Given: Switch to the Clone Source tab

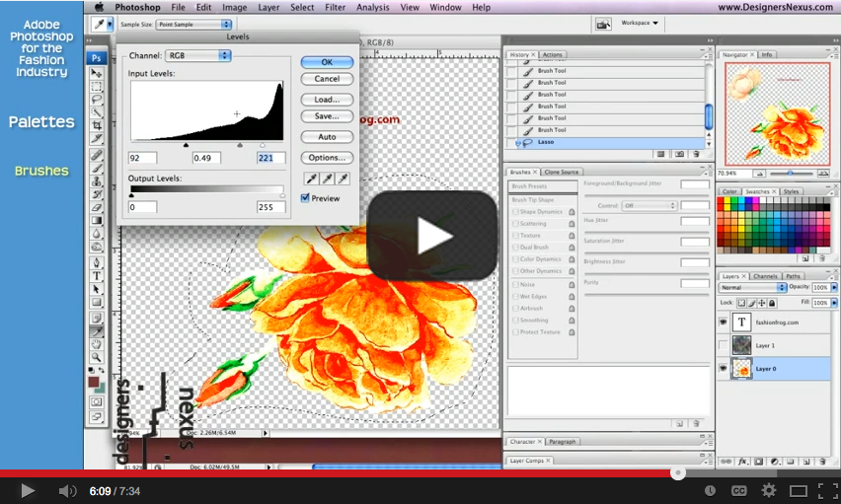Looking at the screenshot, I should point(562,173).
